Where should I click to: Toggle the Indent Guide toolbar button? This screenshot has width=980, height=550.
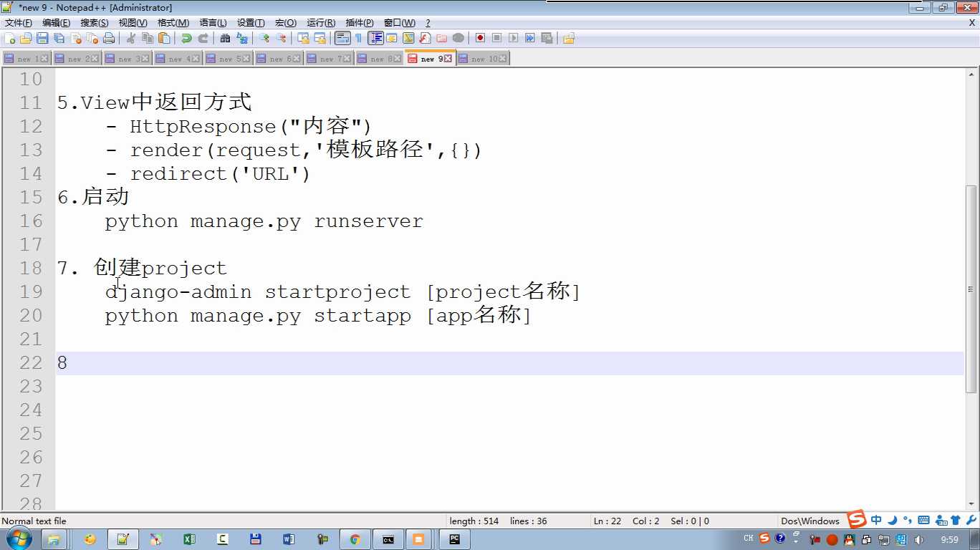click(375, 38)
